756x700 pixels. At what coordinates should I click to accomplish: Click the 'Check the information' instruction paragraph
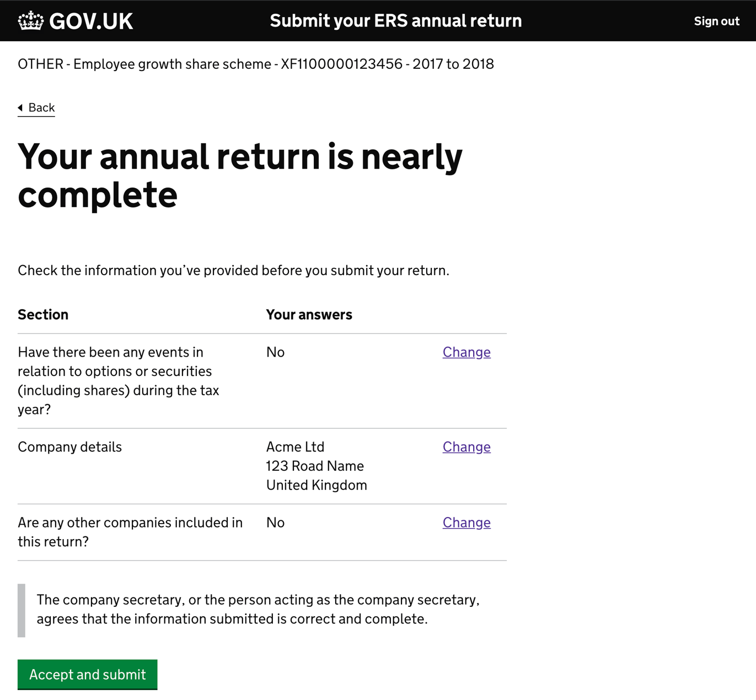233,271
